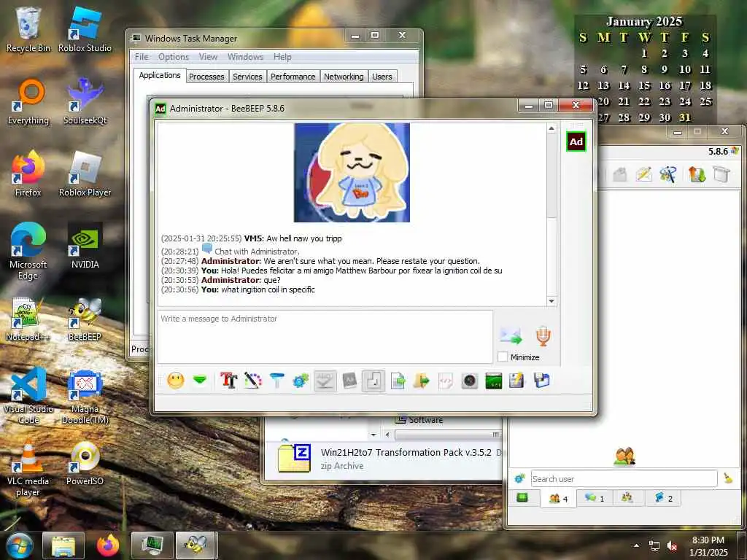This screenshot has width=747, height=560.
Task: Click the Task Manager taskbar button
Action: pyautogui.click(x=152, y=545)
